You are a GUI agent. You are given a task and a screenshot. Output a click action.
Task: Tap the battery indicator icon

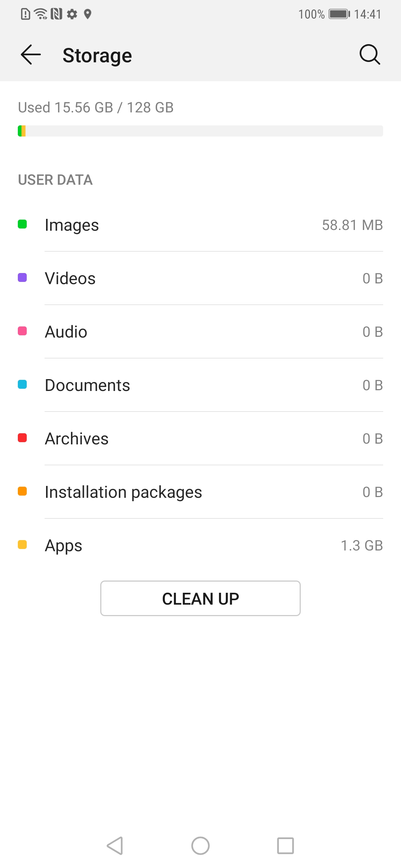click(339, 14)
